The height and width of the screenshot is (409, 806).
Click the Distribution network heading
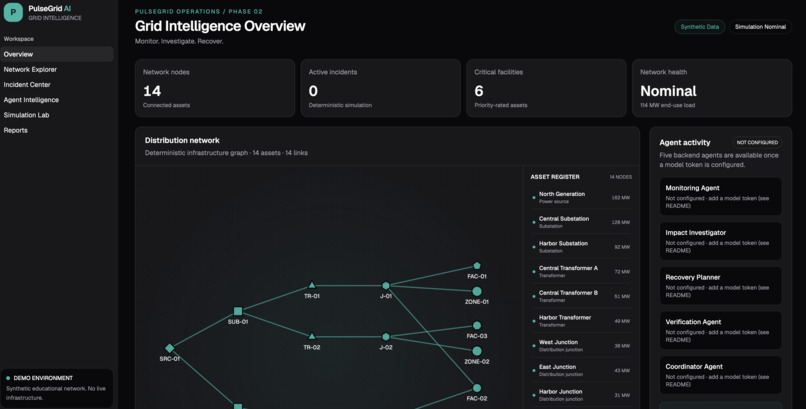[182, 140]
